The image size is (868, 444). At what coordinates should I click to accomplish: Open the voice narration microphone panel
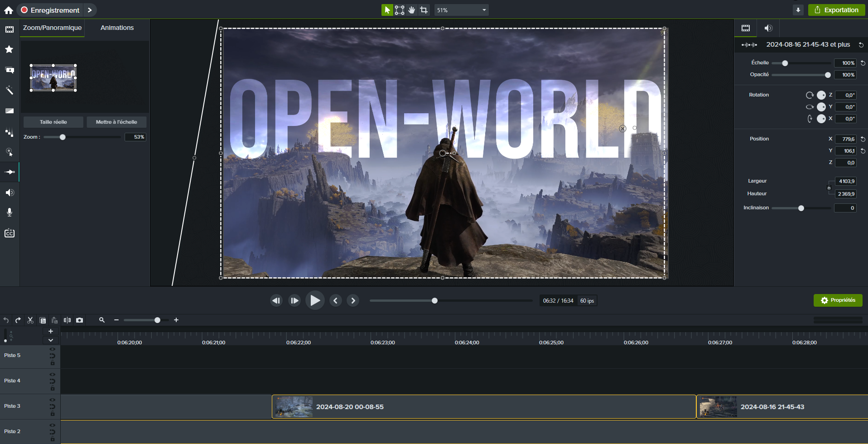click(x=9, y=212)
